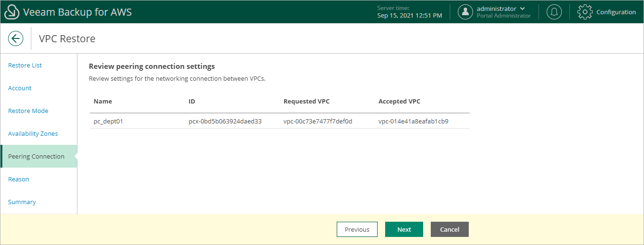644x245 pixels.
Task: Click the back arrow icon
Action: pyautogui.click(x=16, y=38)
